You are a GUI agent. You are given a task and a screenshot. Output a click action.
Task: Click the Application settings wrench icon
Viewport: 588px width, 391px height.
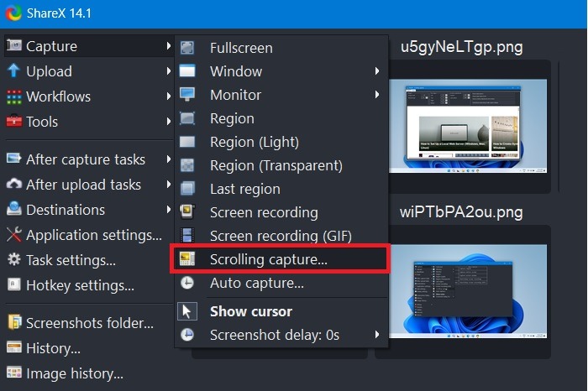point(14,234)
